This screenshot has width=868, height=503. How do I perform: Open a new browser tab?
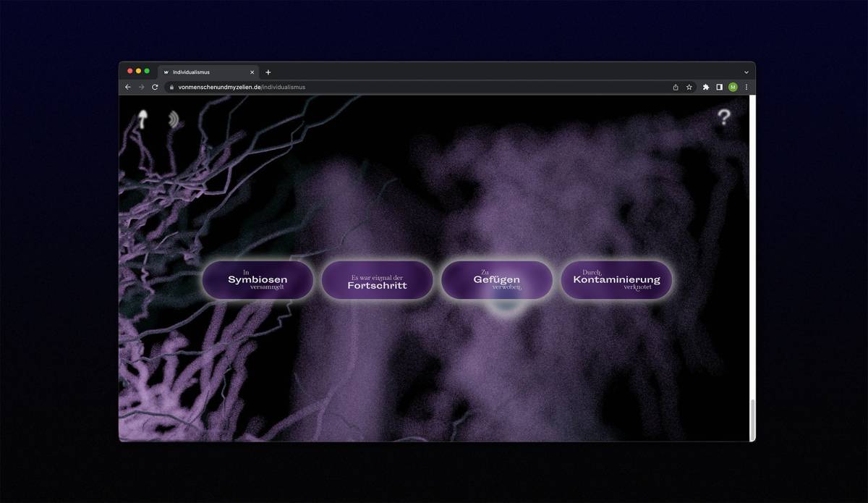(268, 72)
